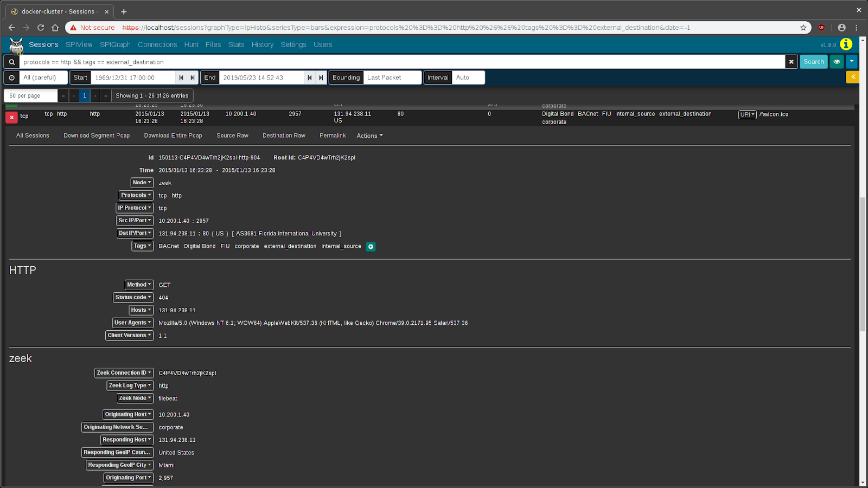The height and width of the screenshot is (488, 868).
Task: Click the clock icon in the time panel
Action: 11,78
